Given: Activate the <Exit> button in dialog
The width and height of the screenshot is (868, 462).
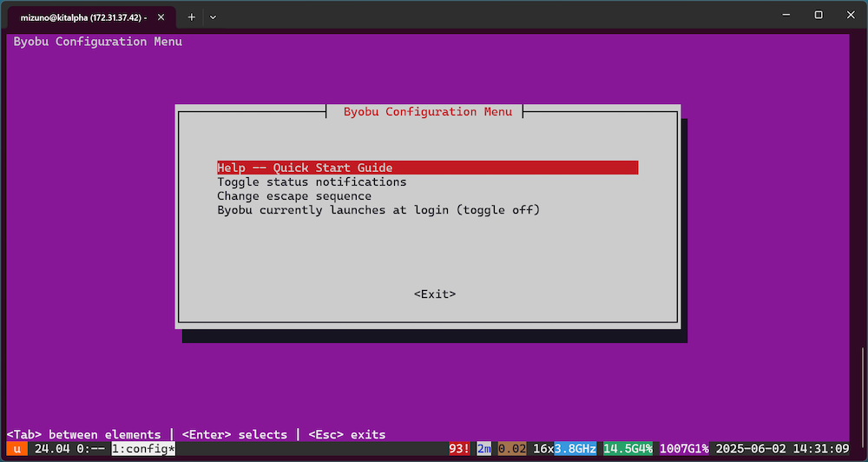Looking at the screenshot, I should coord(435,294).
